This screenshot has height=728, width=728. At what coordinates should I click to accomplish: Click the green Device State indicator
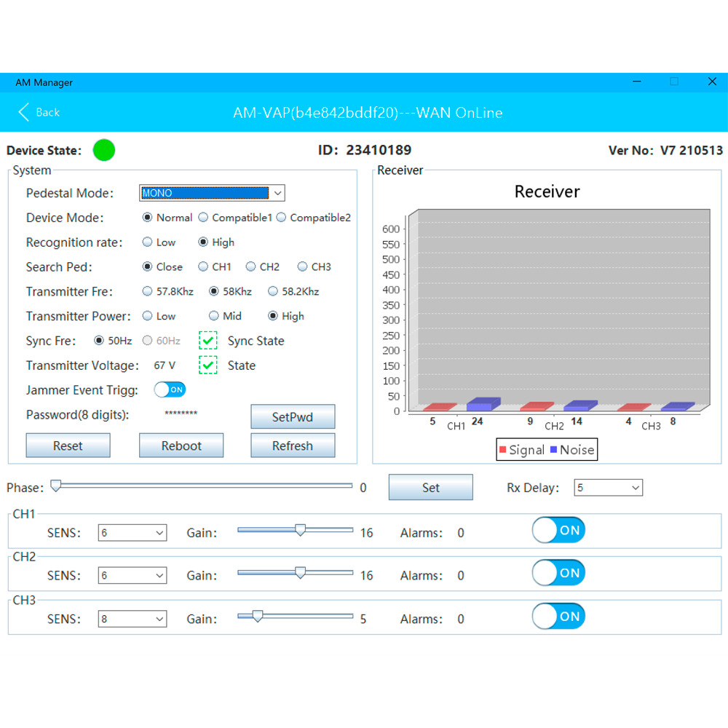click(104, 151)
